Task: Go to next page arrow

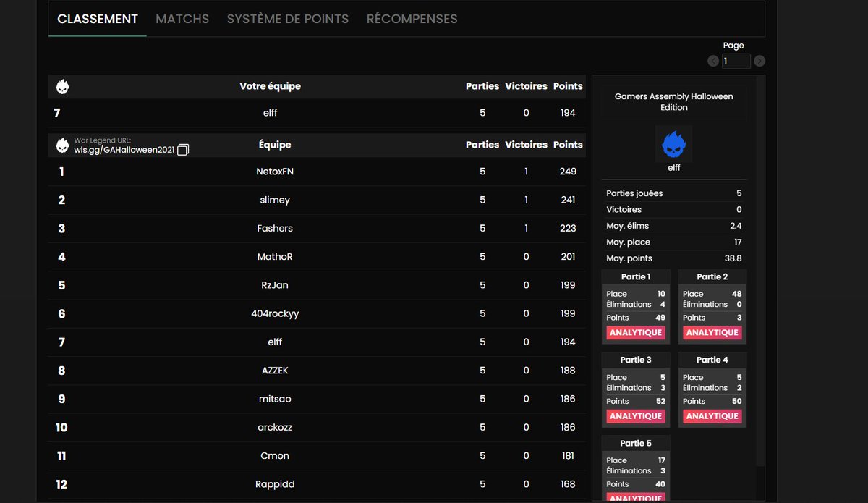Action: tap(759, 62)
